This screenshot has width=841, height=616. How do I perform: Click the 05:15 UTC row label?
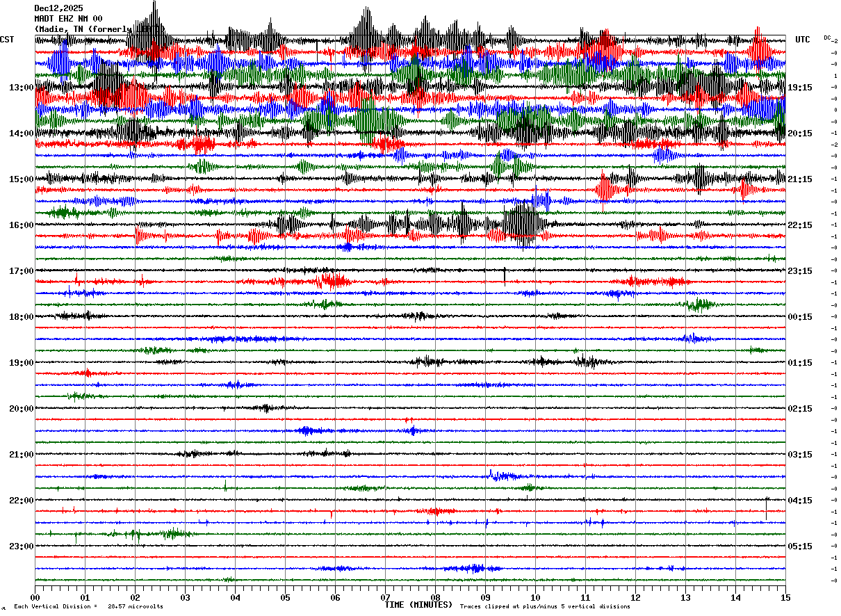[x=799, y=546]
